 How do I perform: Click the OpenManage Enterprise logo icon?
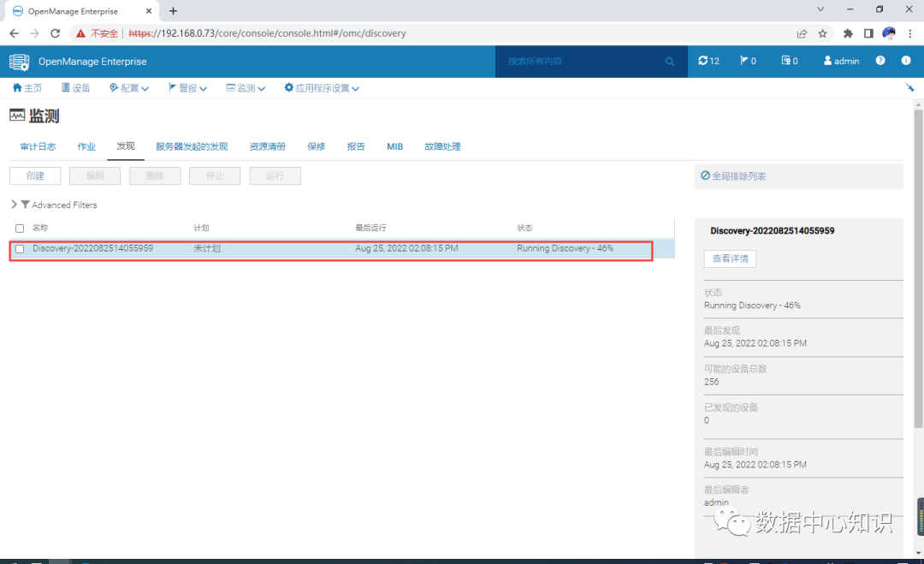point(19,62)
